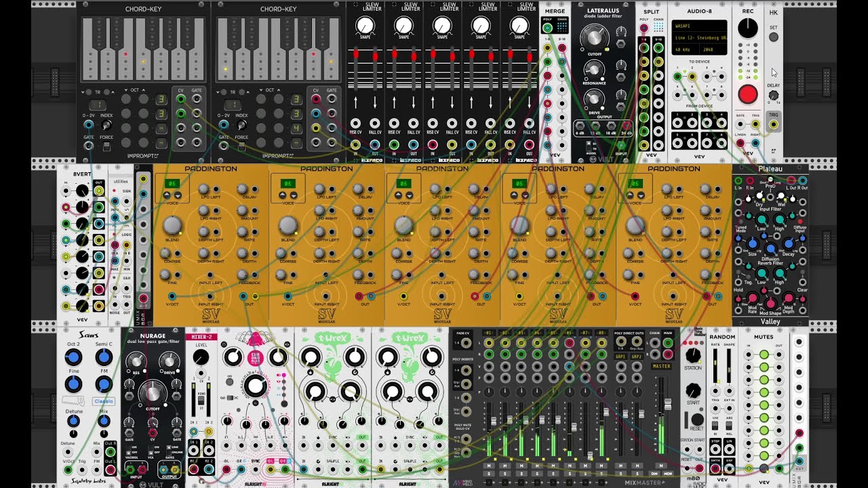The width and height of the screenshot is (868, 488).
Task: Click the Lateralus INPUT jack
Action: pyautogui.click(x=621, y=145)
